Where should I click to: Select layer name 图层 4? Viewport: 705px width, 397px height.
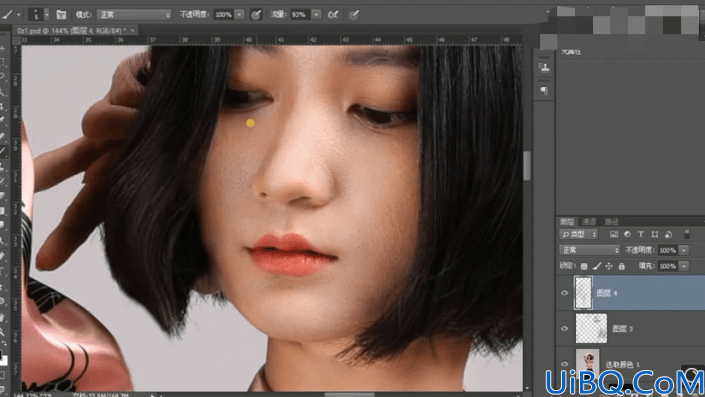coord(607,293)
